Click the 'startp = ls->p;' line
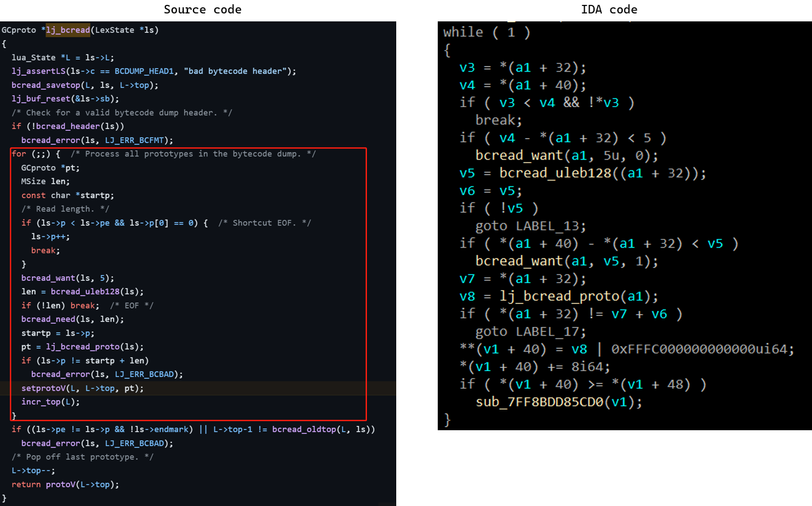Screen dimensions: 812x506 point(58,332)
